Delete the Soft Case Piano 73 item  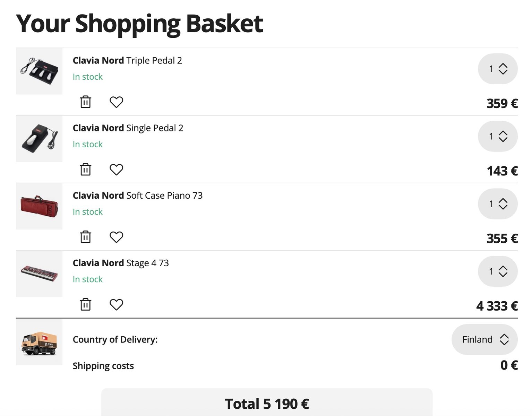click(85, 237)
